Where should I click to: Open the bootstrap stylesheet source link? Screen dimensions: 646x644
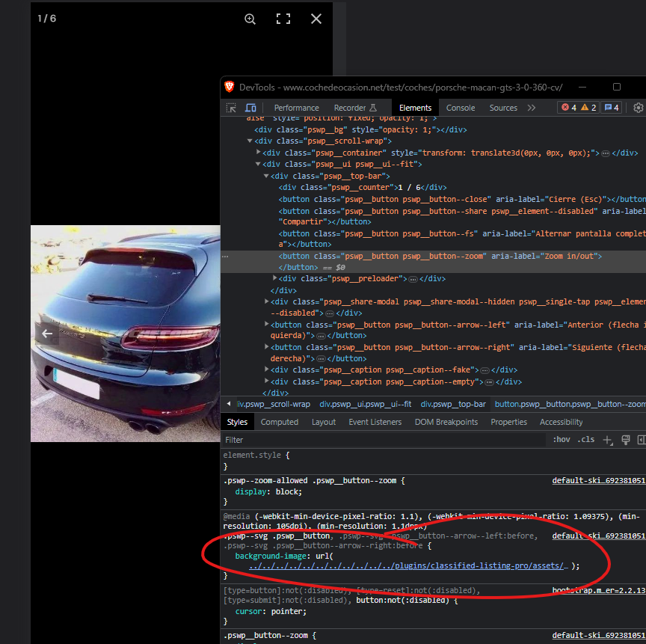[x=599, y=590]
